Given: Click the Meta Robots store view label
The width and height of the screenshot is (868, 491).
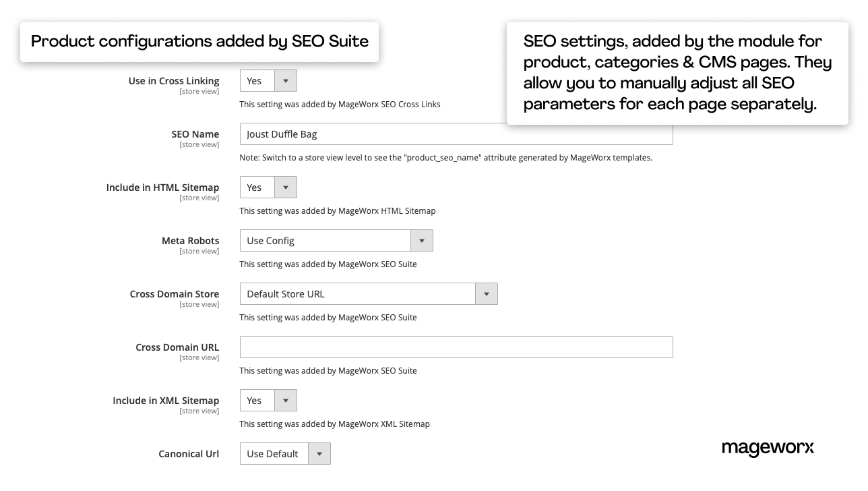Looking at the screenshot, I should 199,250.
